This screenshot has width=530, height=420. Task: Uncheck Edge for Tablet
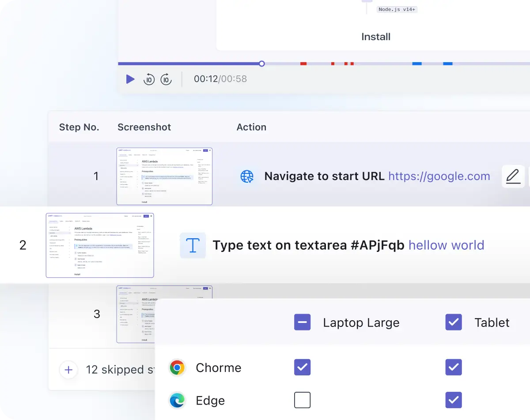point(454,400)
